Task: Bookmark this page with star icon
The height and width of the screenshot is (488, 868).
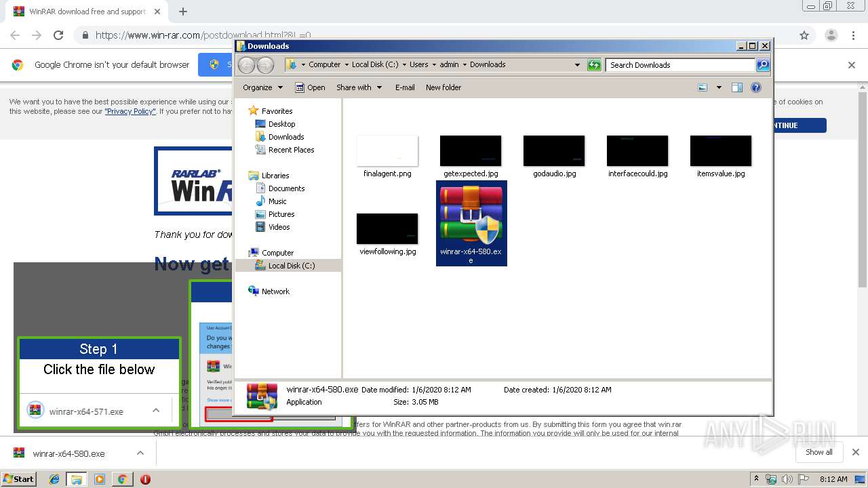Action: [804, 35]
